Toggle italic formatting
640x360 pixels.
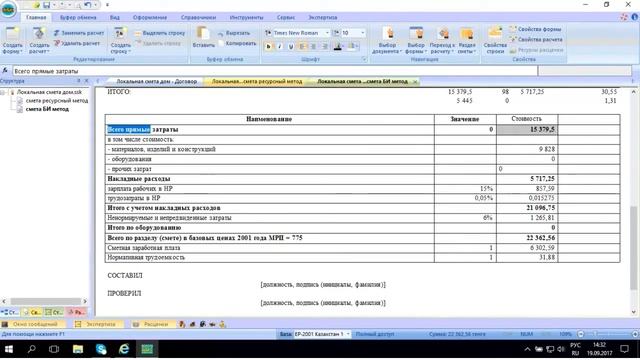280,47
